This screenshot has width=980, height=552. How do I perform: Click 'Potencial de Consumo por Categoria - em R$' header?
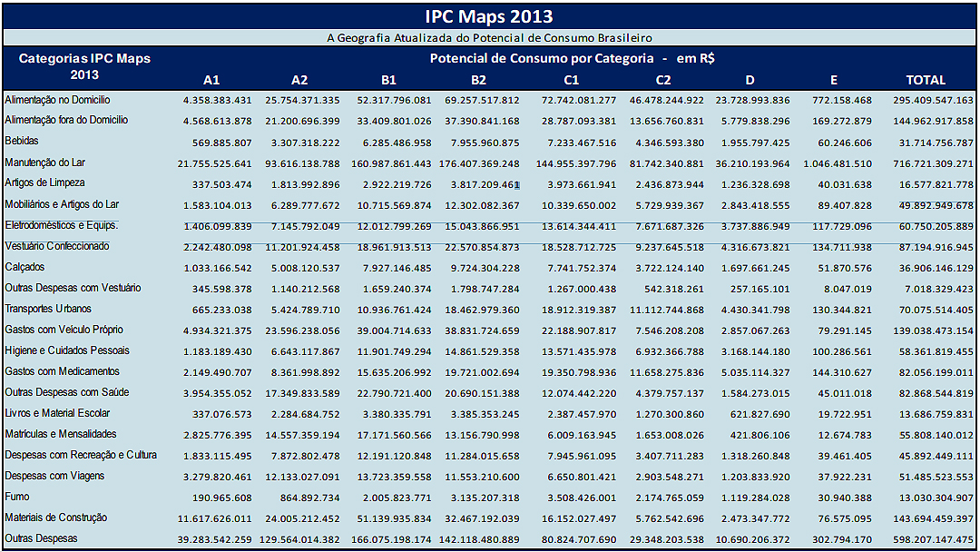point(572,58)
